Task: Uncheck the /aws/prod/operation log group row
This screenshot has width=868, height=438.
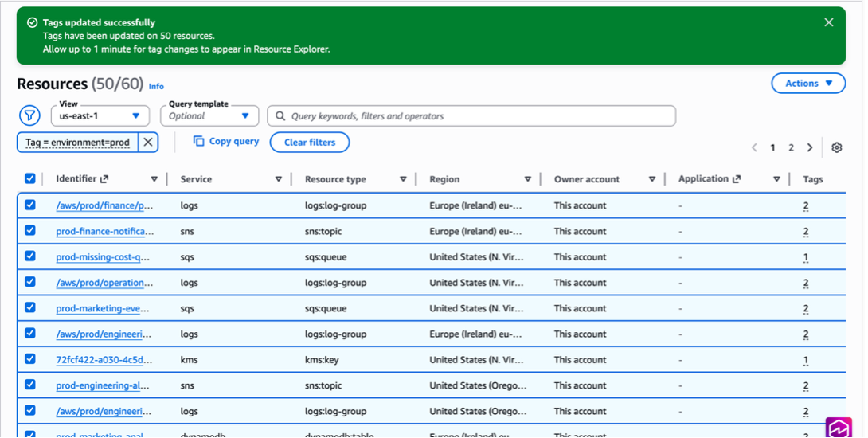Action: pyautogui.click(x=30, y=282)
